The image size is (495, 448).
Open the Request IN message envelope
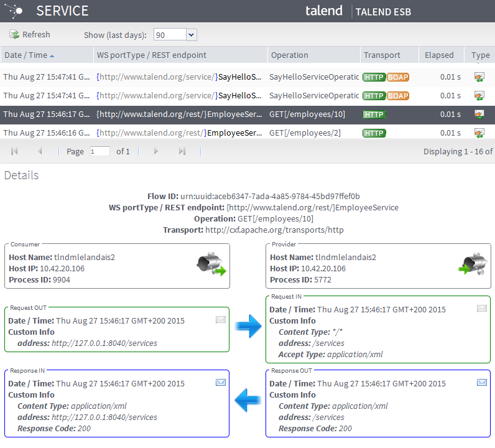click(482, 309)
